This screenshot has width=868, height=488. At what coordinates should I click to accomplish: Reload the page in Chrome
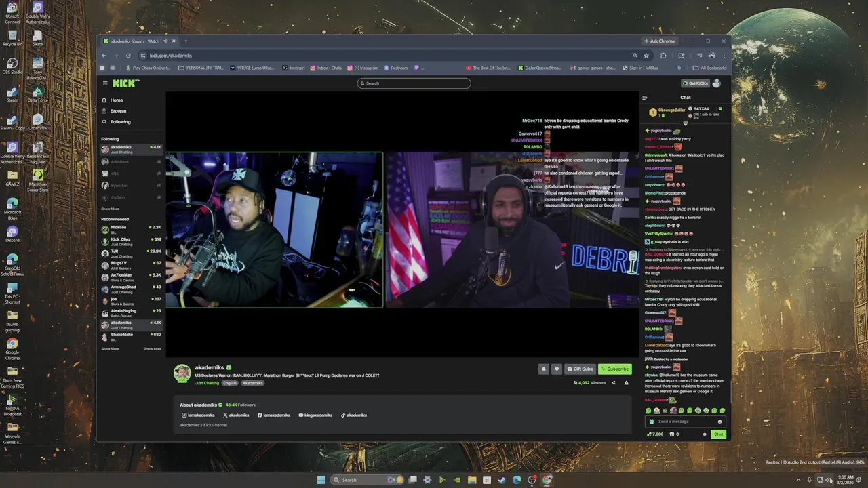[128, 56]
